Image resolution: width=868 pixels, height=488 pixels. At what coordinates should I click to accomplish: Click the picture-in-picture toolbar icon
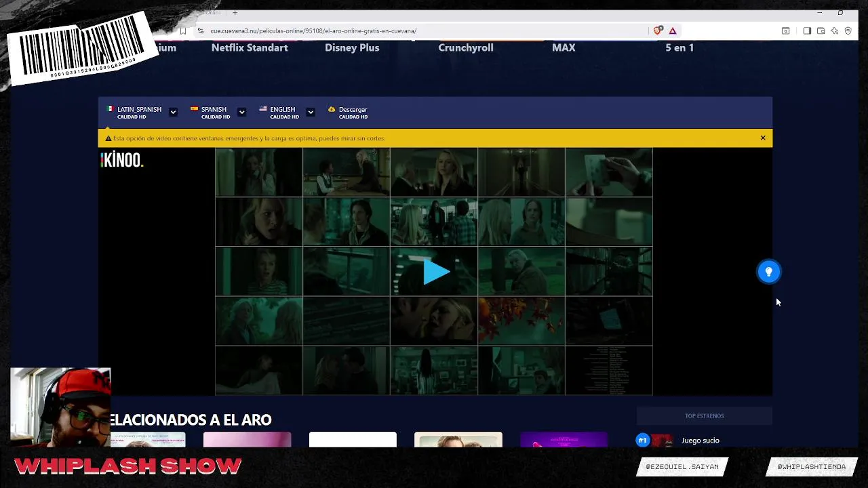pyautogui.click(x=785, y=30)
